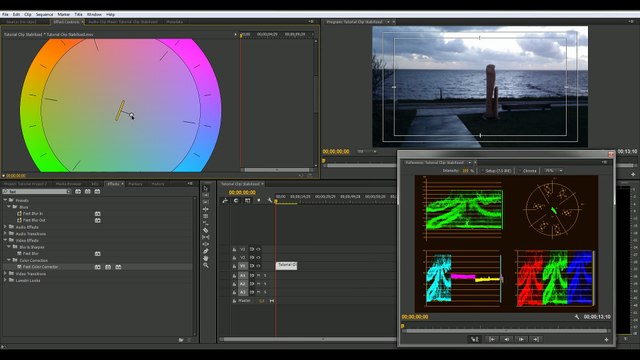Select the Fast Color Corrector effect
The image size is (640, 360).
click(x=40, y=267)
